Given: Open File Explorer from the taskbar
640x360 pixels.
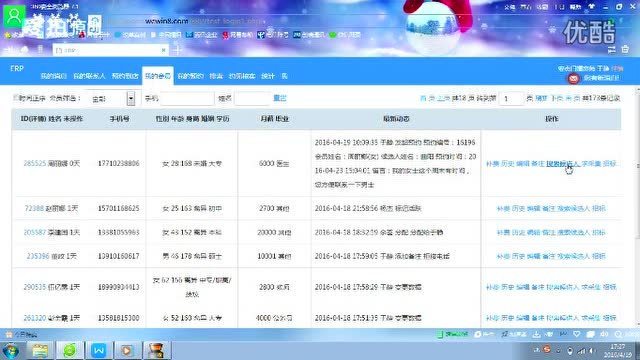Looking at the screenshot, I should pos(40,350).
